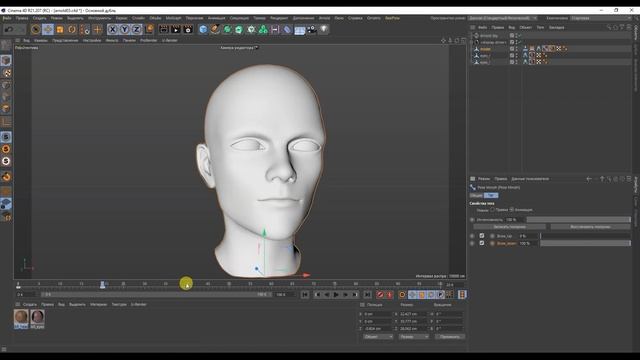Click the Bend deformer icon
This screenshot has width=640, height=360.
287,29
